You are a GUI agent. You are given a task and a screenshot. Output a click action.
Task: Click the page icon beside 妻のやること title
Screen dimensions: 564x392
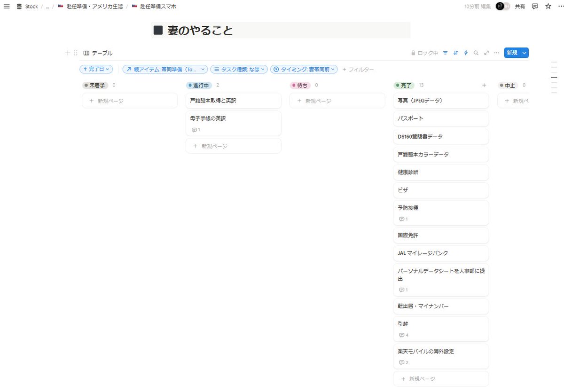(158, 30)
